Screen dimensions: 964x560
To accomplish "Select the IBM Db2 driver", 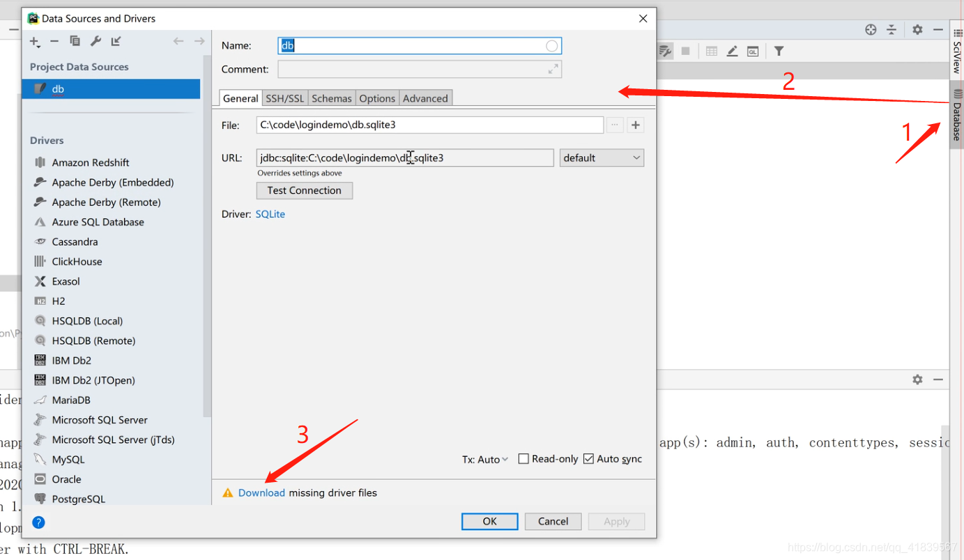I will click(71, 360).
